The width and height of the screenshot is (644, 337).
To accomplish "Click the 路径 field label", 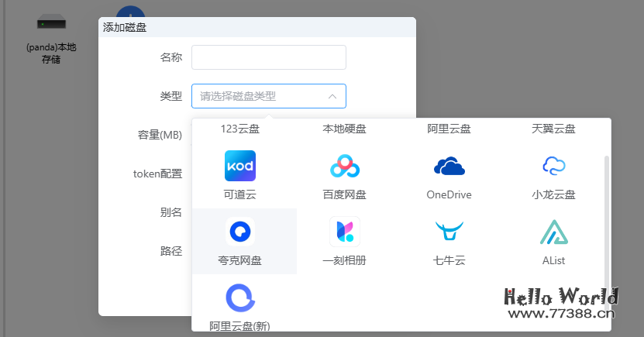I will tap(170, 251).
